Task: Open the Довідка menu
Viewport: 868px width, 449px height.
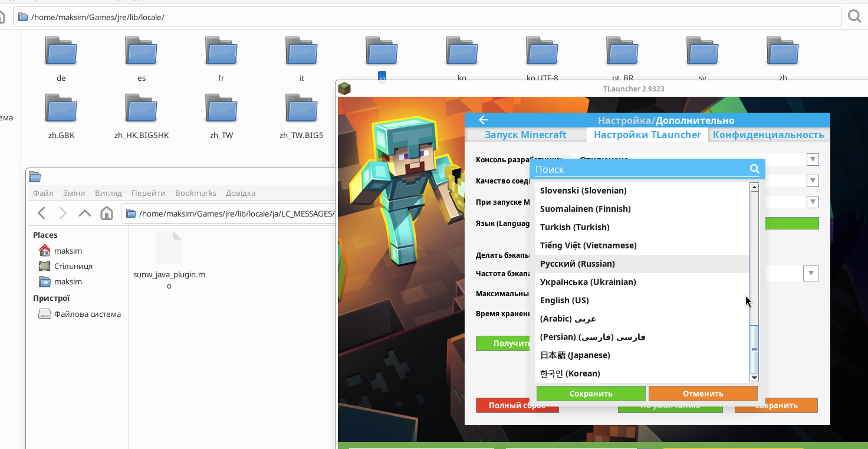Action: 241,193
